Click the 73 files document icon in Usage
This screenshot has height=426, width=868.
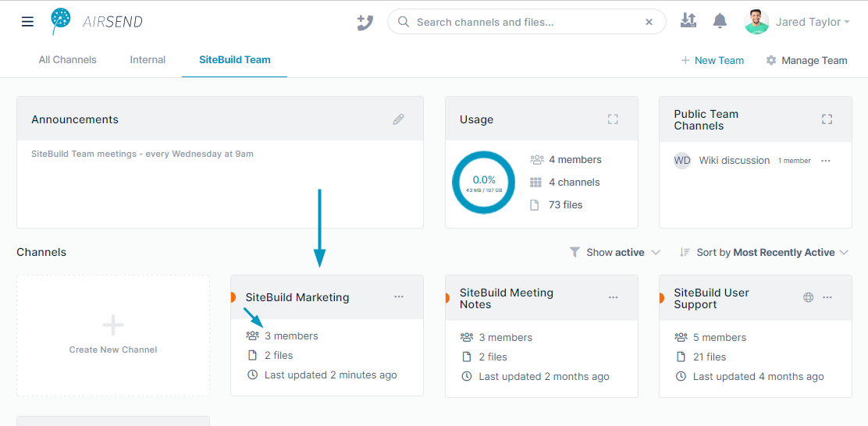tap(535, 204)
